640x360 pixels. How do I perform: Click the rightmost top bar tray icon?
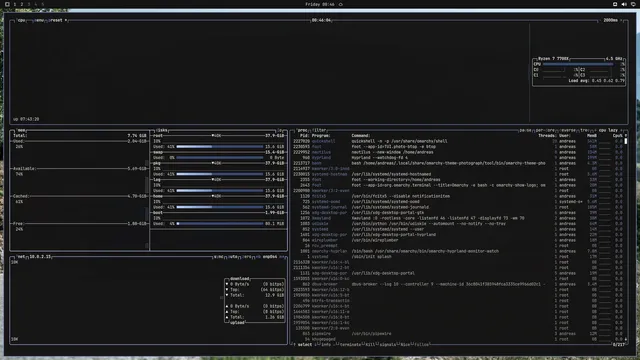[x=633, y=4]
